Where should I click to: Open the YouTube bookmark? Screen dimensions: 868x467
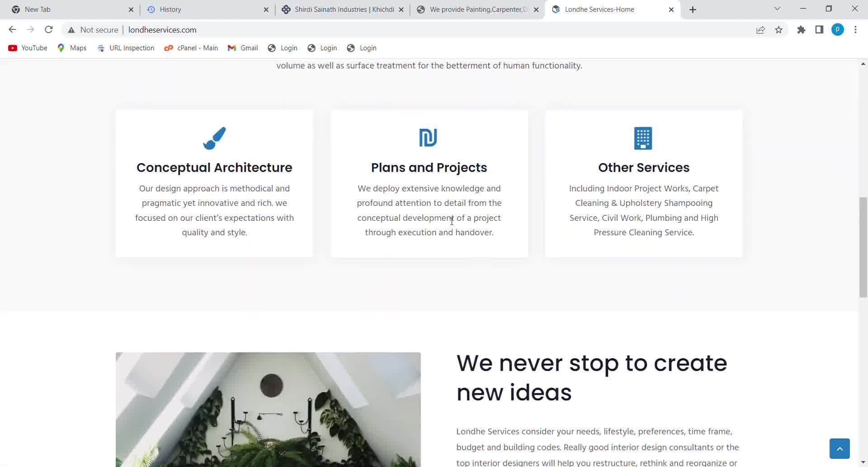27,48
